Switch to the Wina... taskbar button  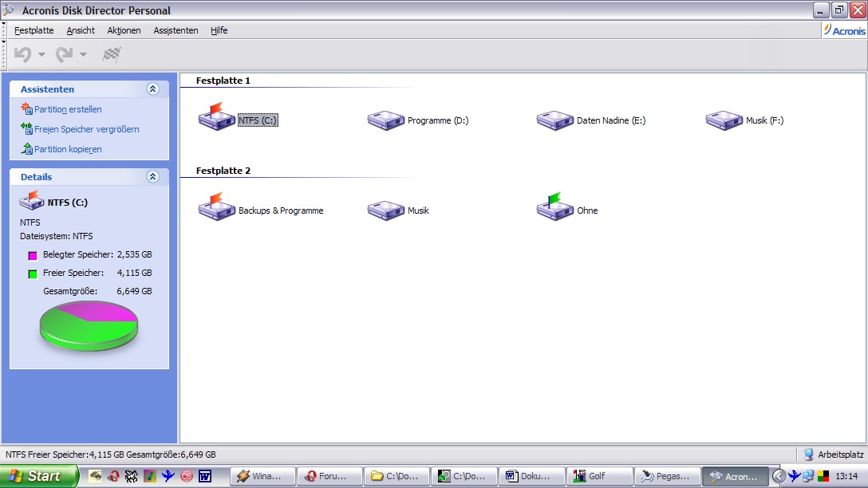coord(262,476)
